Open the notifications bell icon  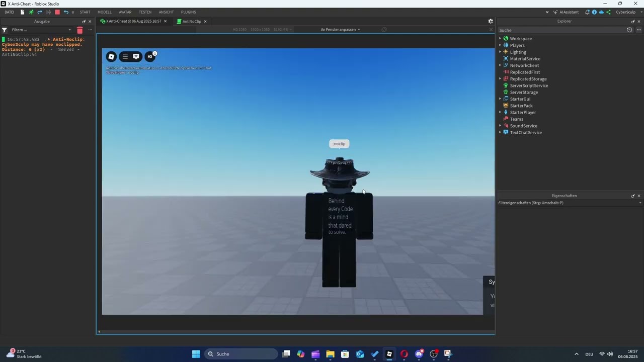point(587,12)
